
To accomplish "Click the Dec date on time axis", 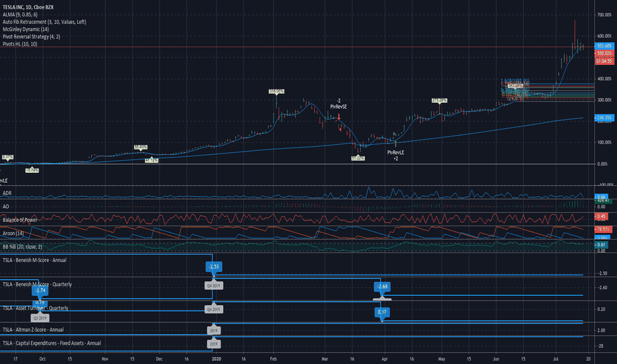I will (x=159, y=359).
